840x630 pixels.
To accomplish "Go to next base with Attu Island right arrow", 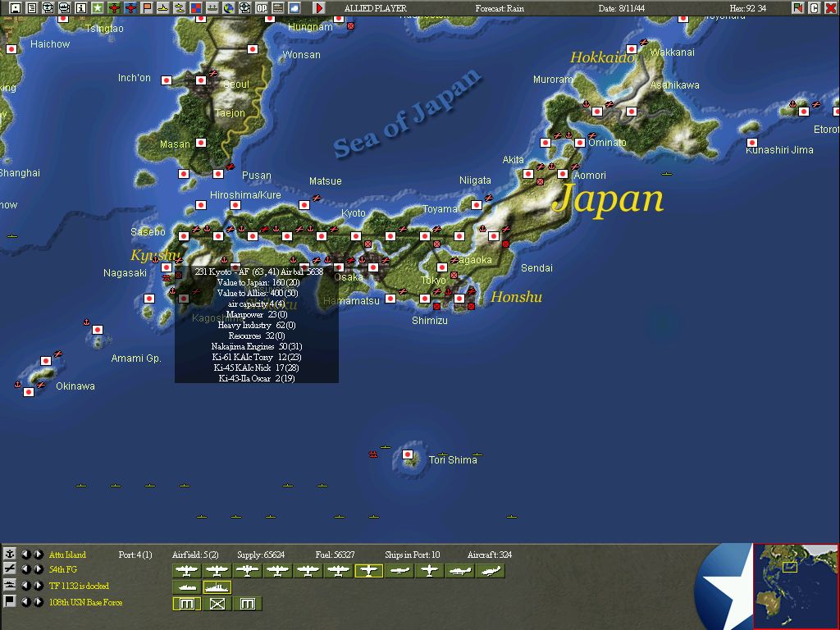I will coord(39,554).
